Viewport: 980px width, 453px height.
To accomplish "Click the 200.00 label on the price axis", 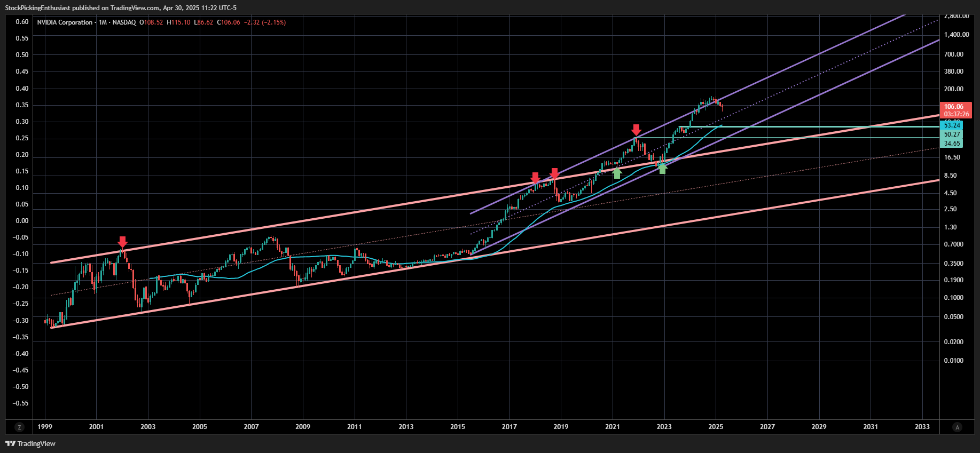I will pos(954,89).
